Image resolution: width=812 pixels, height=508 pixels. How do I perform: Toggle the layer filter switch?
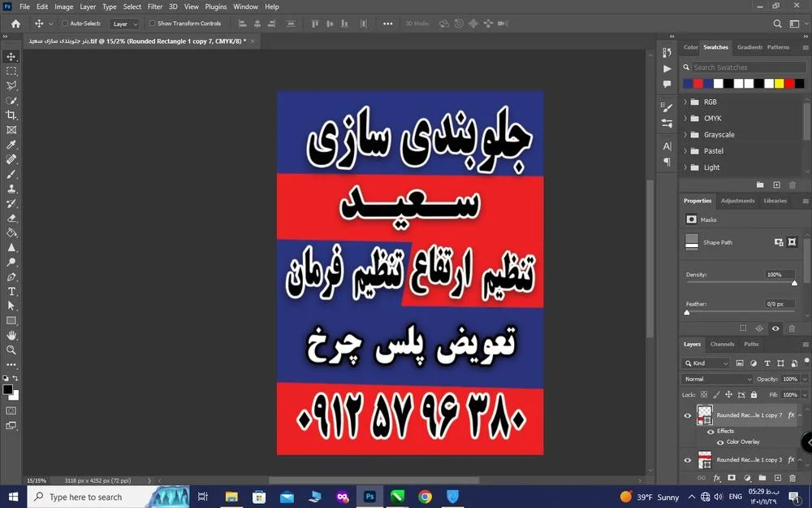(x=806, y=362)
